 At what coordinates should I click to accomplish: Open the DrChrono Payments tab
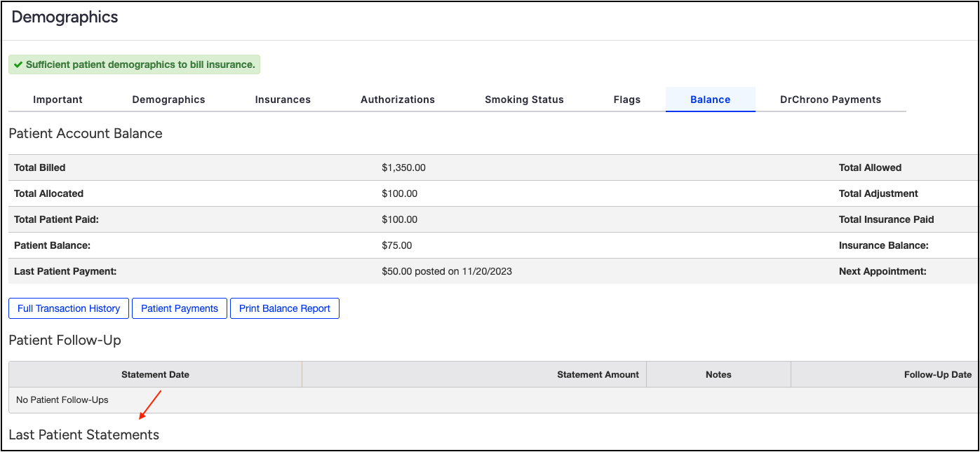click(x=830, y=100)
